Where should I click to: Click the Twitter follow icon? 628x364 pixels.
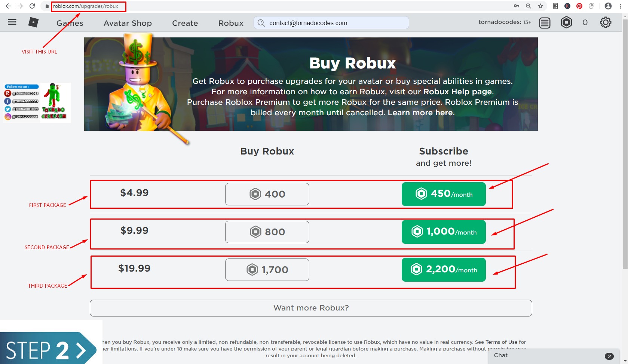tap(7, 109)
